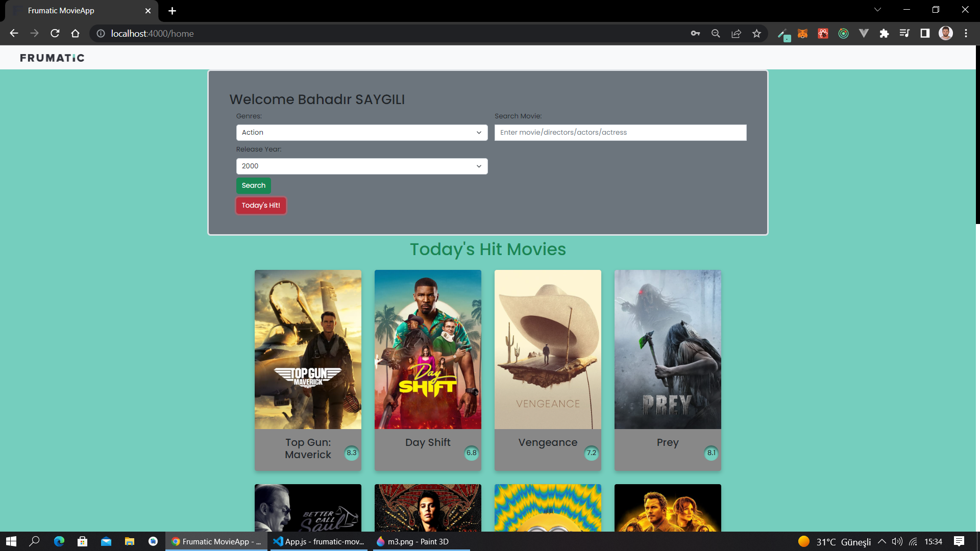Open the Extensions puzzle-piece icon
Screen dimensions: 980x551
click(884, 33)
